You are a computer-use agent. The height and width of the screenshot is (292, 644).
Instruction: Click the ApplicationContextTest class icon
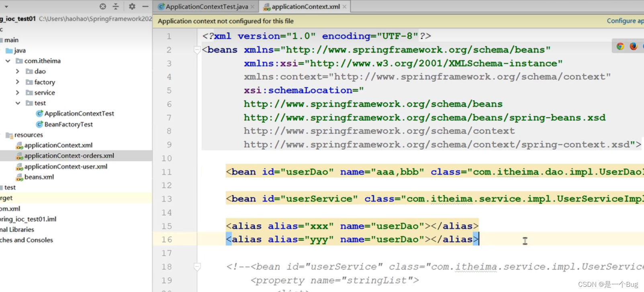pyautogui.click(x=39, y=114)
